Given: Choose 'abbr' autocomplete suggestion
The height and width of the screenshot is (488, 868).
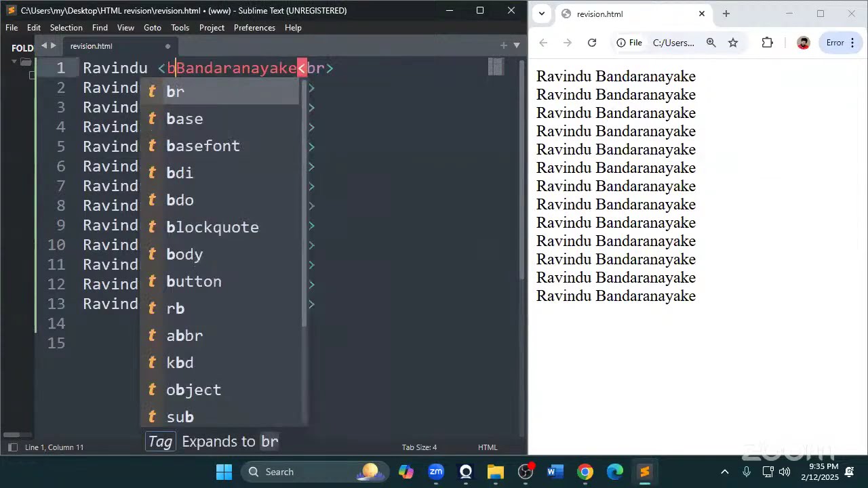Looking at the screenshot, I should 220,335.
